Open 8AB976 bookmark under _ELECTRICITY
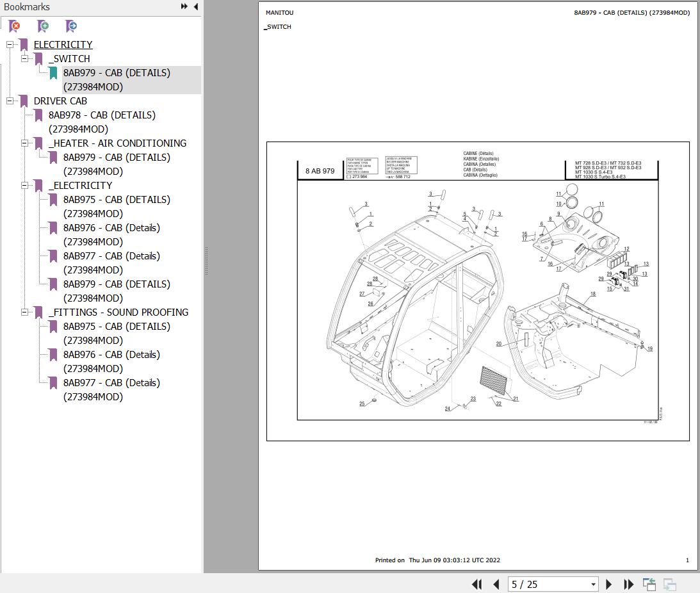Viewport: 700px width, 593px height. [x=111, y=234]
